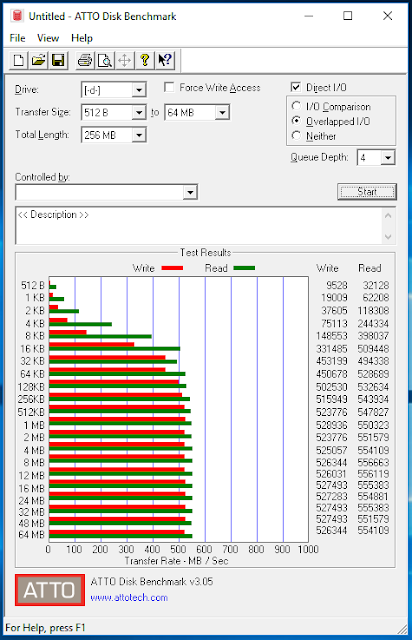
Task: Click read value 556663
Action: [374, 462]
